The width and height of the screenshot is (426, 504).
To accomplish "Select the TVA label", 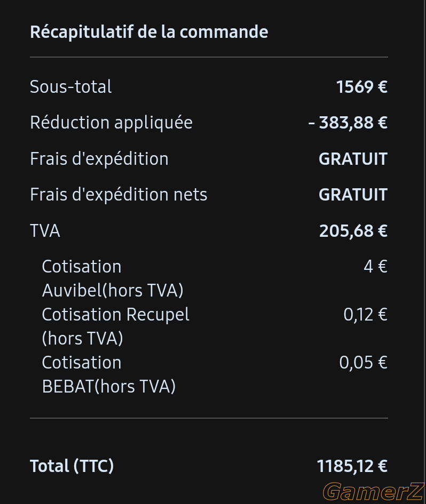I will point(45,231).
